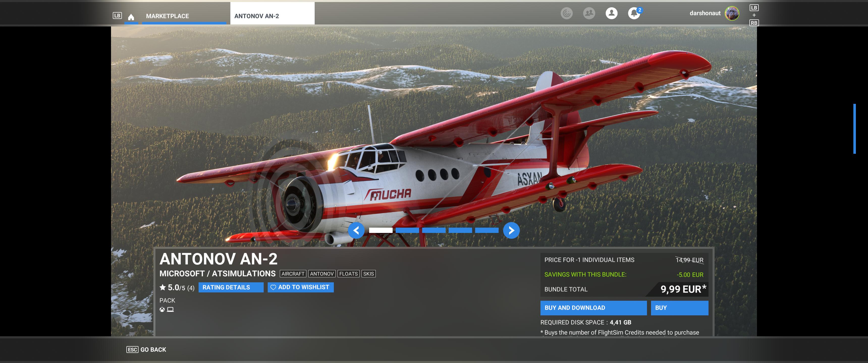Select the first carousel indicator
This screenshot has width=868, height=363.
coord(381,230)
